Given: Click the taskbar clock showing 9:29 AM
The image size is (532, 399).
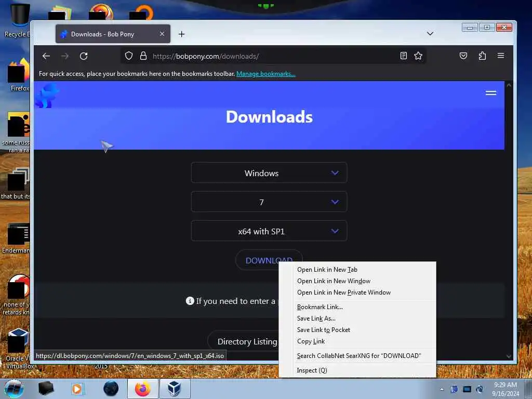Looking at the screenshot, I should (506, 389).
